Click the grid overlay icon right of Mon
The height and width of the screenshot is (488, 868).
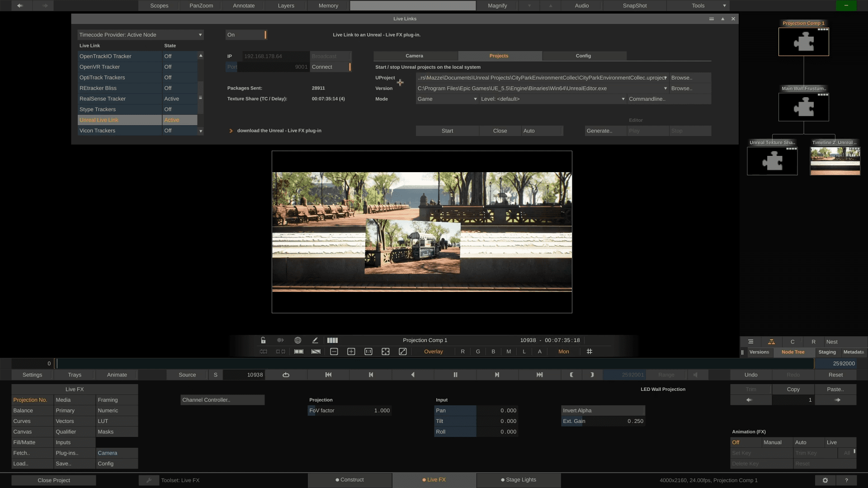589,351
